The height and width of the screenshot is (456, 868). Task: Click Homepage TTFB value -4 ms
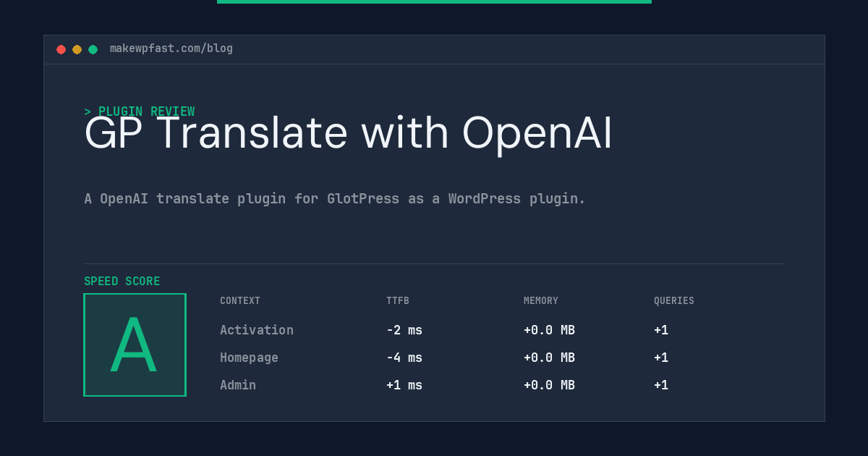click(404, 358)
